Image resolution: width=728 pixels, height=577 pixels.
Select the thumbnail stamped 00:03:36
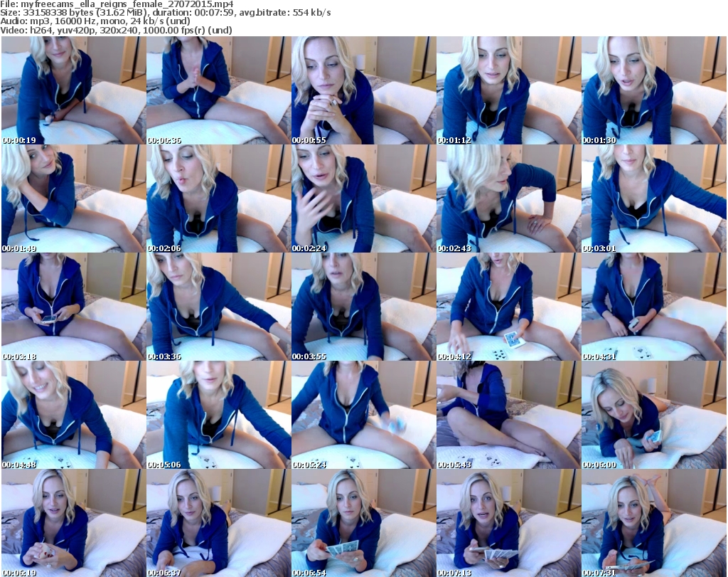(219, 307)
